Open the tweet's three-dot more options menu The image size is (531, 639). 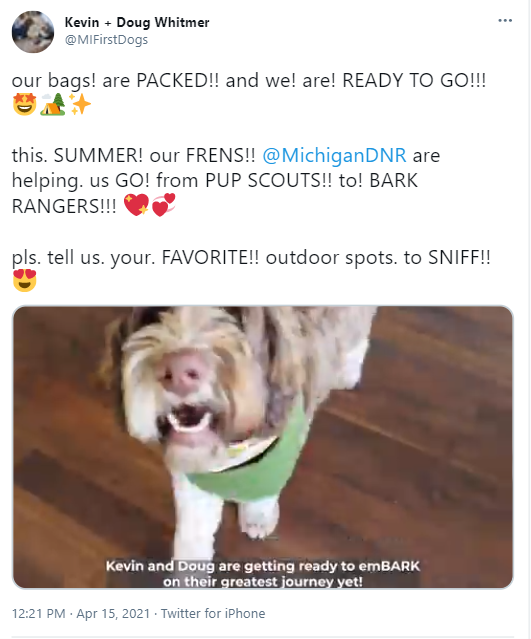coord(505,20)
